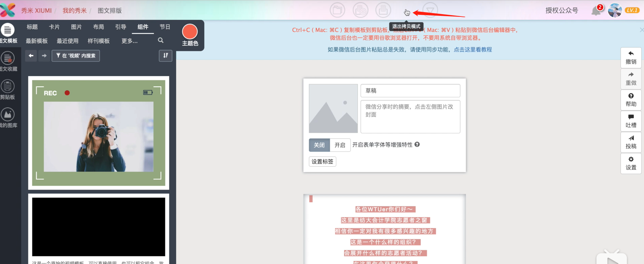
Task: Switch to 引导 tab
Action: pyautogui.click(x=121, y=27)
